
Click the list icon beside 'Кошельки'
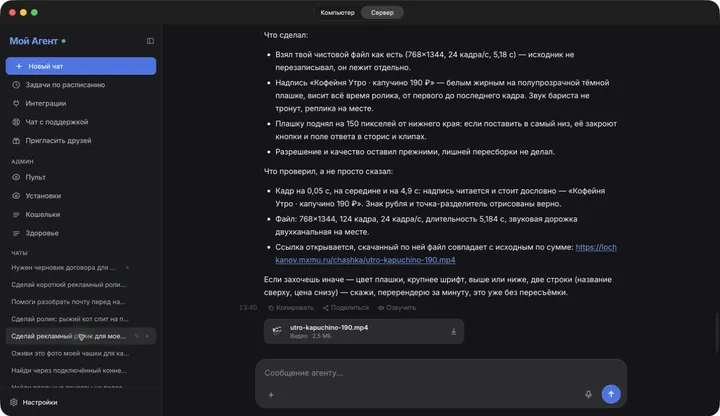coord(16,214)
